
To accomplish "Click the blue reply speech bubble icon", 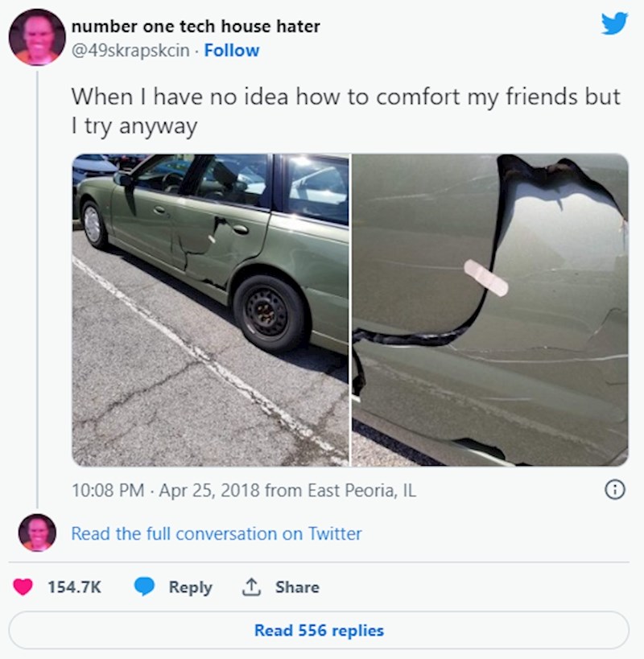I will (144, 587).
